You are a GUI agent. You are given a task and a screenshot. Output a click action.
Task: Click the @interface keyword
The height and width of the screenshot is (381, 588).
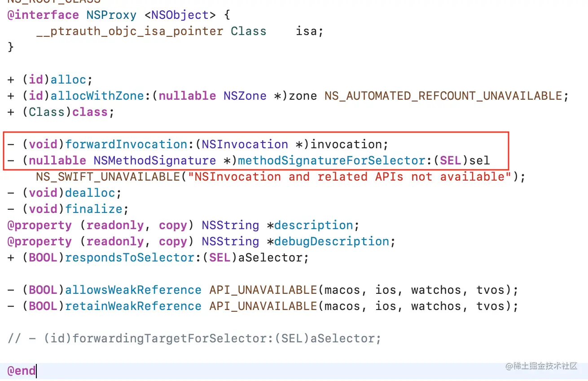43,15
